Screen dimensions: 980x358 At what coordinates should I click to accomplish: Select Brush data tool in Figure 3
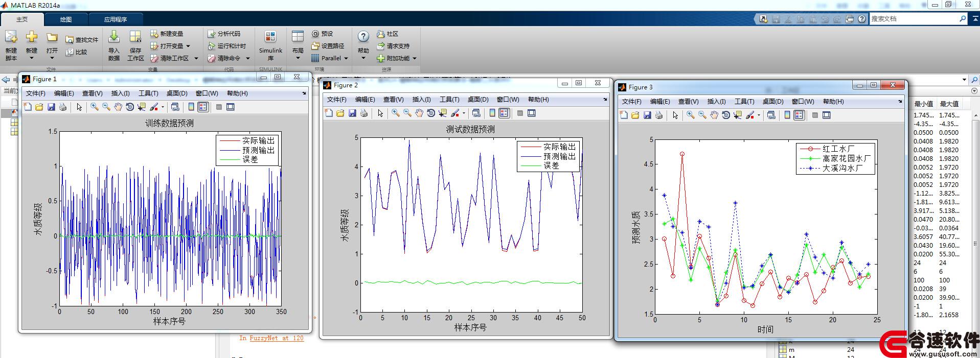[749, 115]
